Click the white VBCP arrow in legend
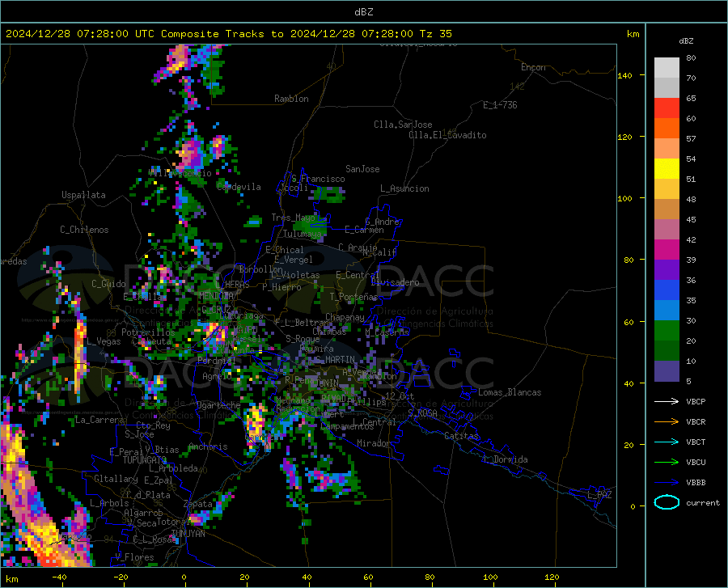Image resolution: width=728 pixels, height=588 pixels. pos(667,401)
